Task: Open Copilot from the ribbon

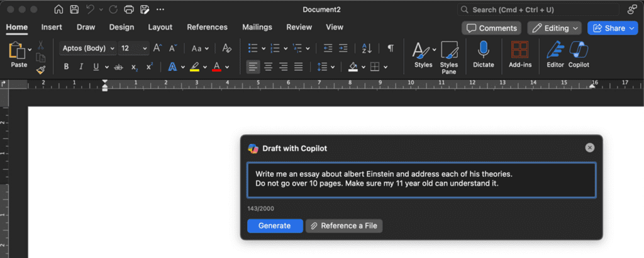Action: click(579, 55)
